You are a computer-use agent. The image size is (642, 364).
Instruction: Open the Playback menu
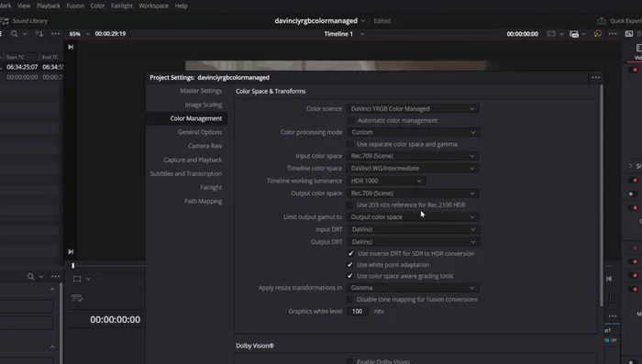tap(49, 6)
